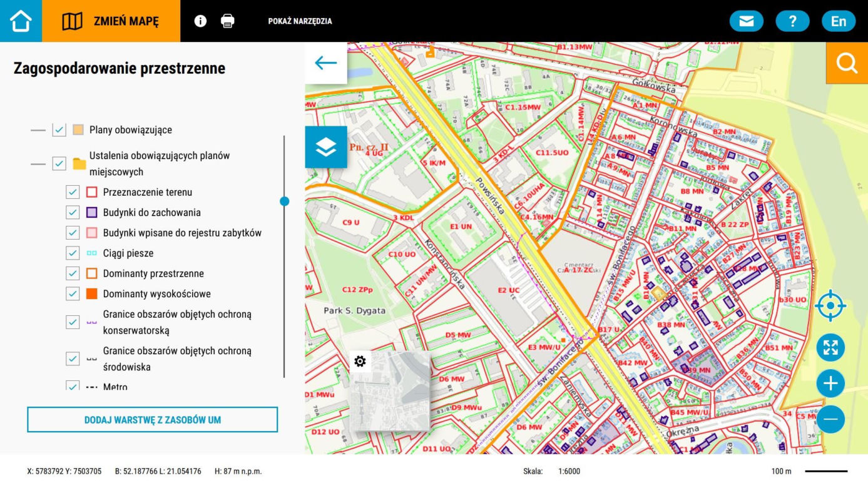The width and height of the screenshot is (868, 488).
Task: Uncheck Plany obowiązujące layer
Action: coord(59,130)
